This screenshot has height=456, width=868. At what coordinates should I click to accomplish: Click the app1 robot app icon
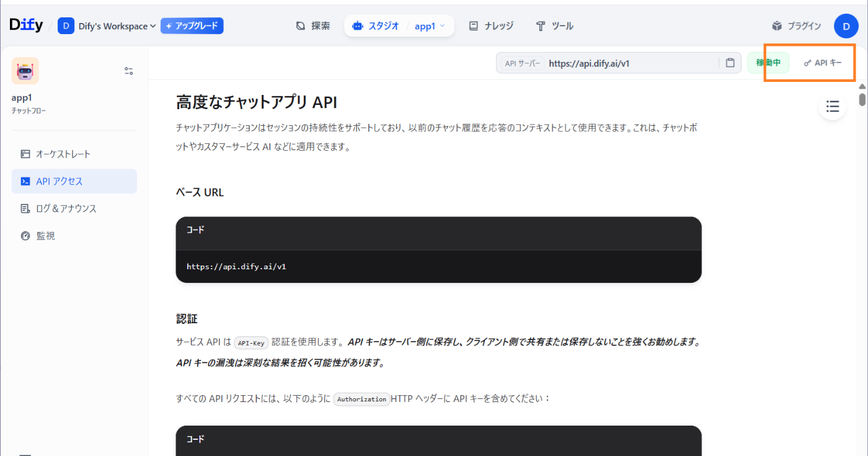(25, 71)
